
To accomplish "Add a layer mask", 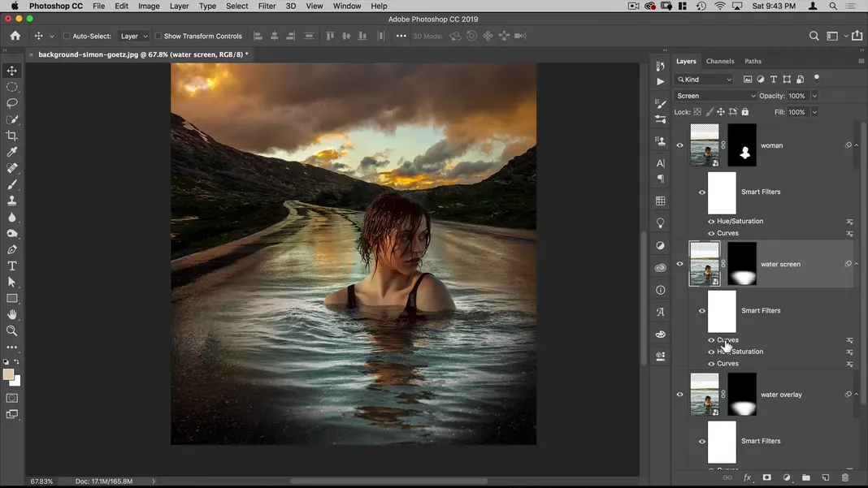I will coord(766,477).
